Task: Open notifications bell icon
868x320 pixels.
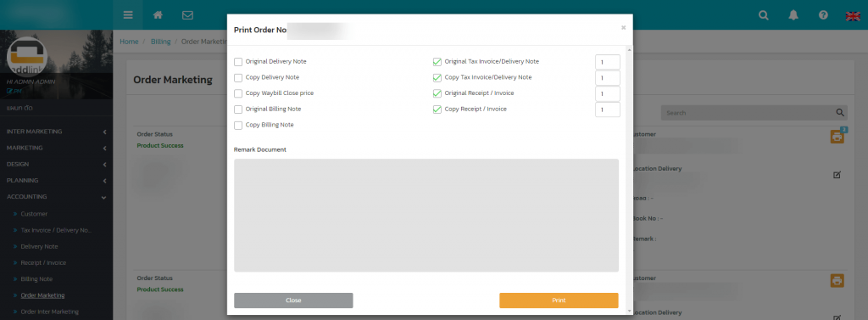Action: [793, 15]
